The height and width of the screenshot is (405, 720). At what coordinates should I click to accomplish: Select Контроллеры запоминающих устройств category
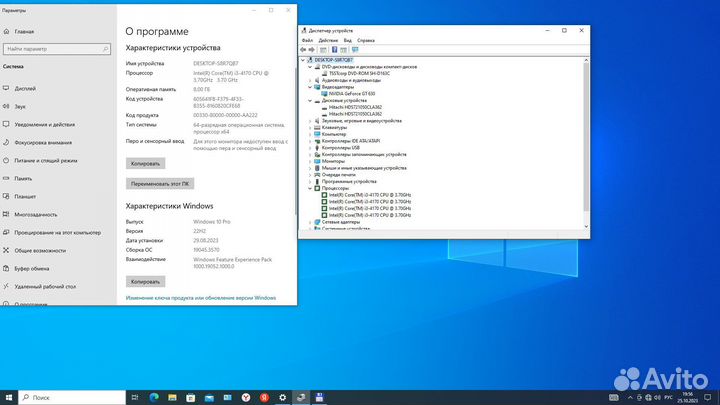tap(364, 155)
